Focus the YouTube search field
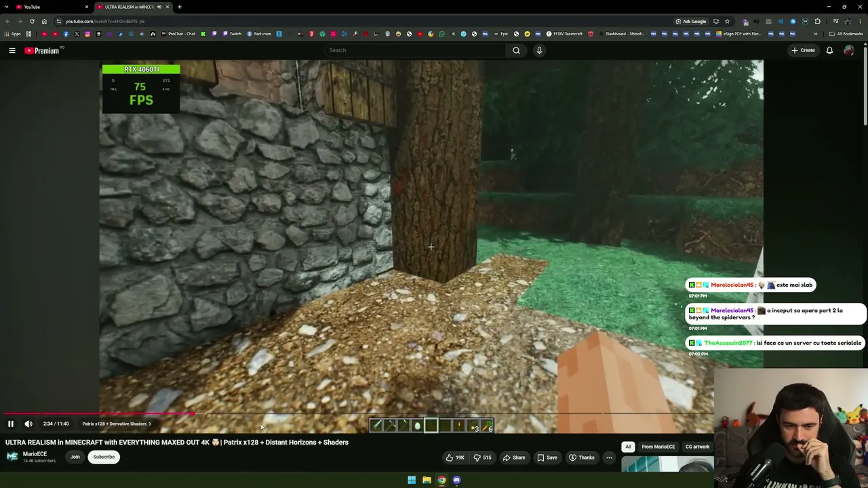868x488 pixels. pyautogui.click(x=415, y=50)
